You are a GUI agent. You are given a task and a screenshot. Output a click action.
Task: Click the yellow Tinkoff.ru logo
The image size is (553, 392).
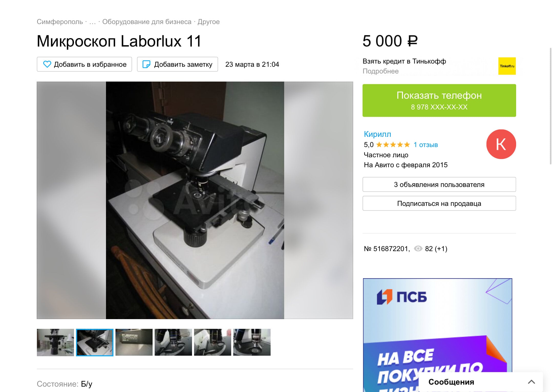507,66
